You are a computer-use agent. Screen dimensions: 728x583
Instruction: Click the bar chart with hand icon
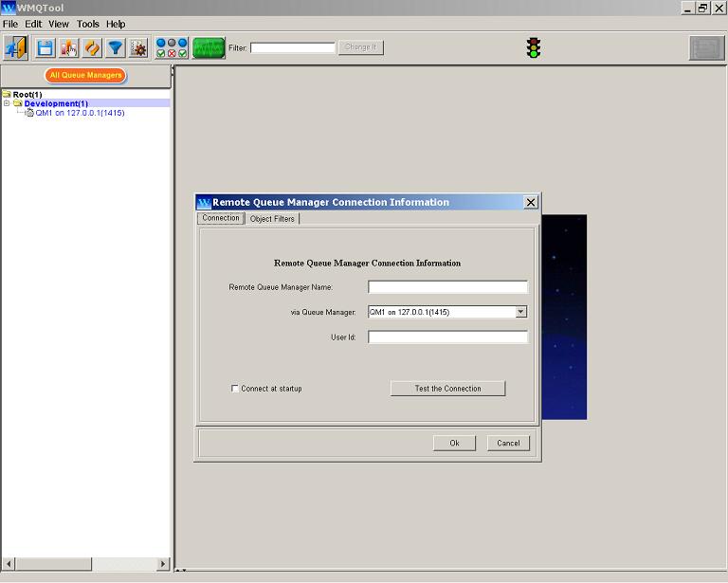(68, 47)
